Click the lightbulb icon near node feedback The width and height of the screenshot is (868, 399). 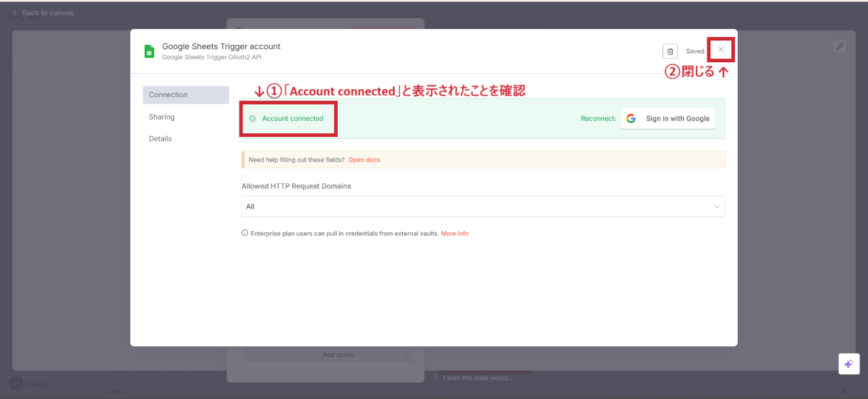[435, 377]
